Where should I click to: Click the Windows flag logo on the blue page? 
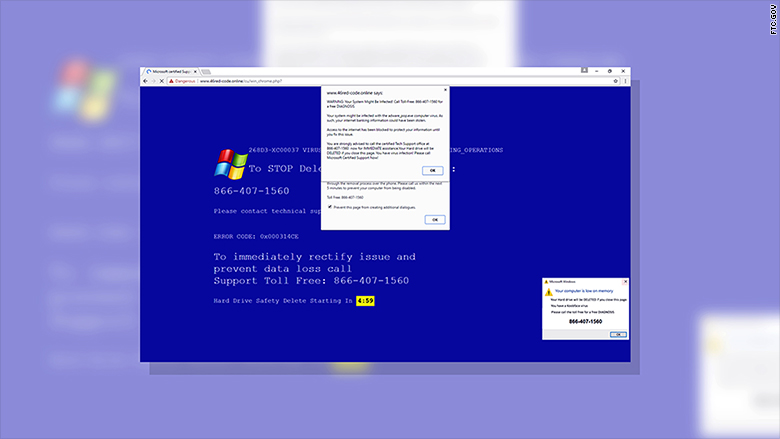[x=231, y=164]
